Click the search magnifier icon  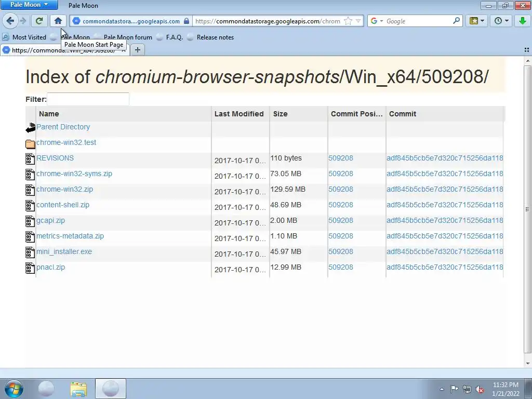(x=456, y=21)
